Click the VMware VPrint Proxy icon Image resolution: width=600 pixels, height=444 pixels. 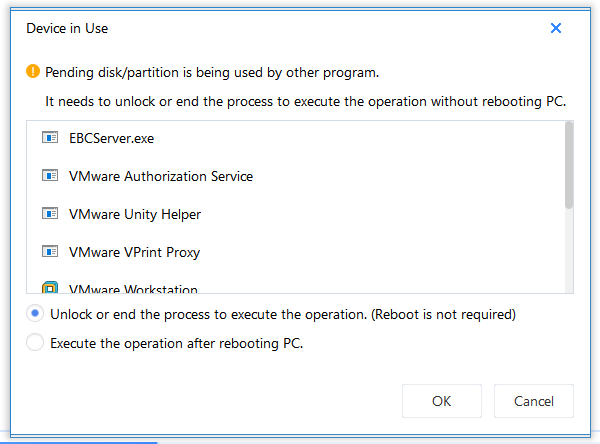coord(50,251)
